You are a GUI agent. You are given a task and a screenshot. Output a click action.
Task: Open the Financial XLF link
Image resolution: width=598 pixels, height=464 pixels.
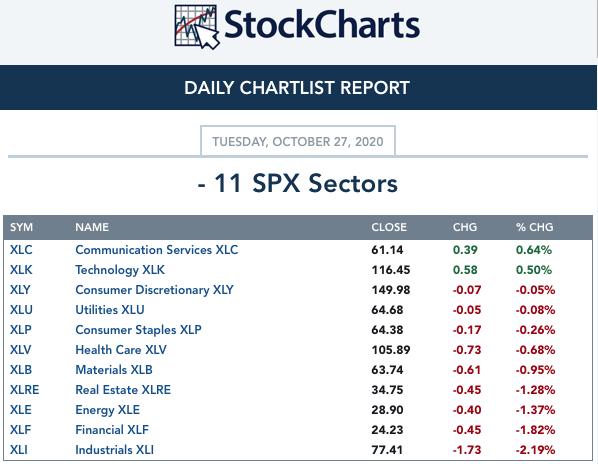[112, 430]
